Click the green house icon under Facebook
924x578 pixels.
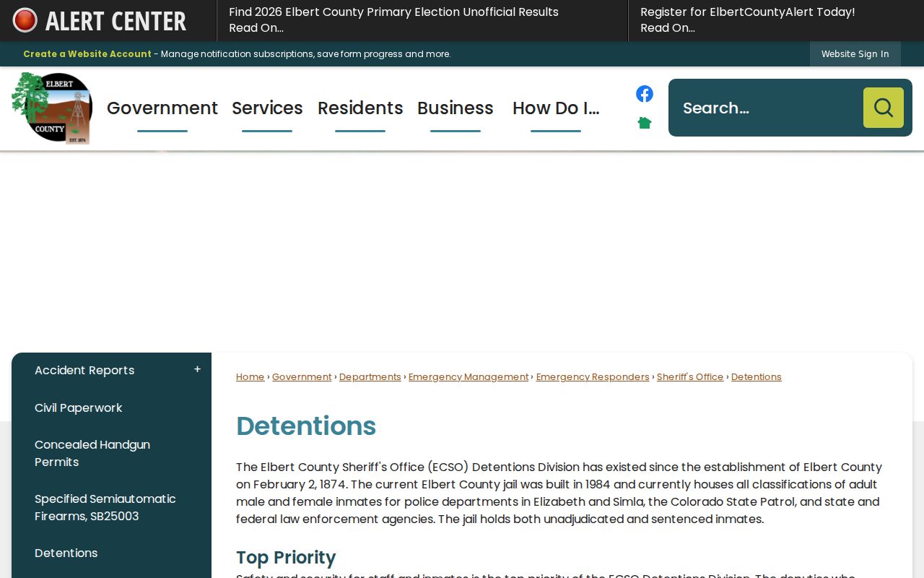pyautogui.click(x=645, y=123)
